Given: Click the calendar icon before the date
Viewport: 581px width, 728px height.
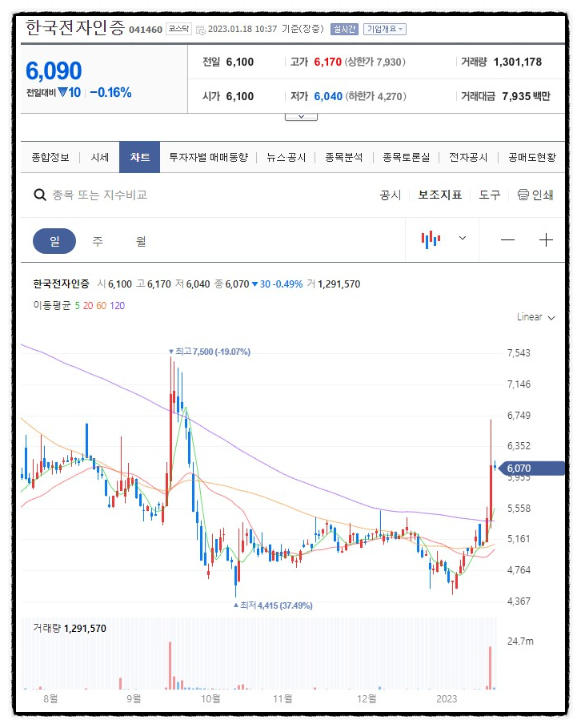Looking at the screenshot, I should (x=201, y=30).
